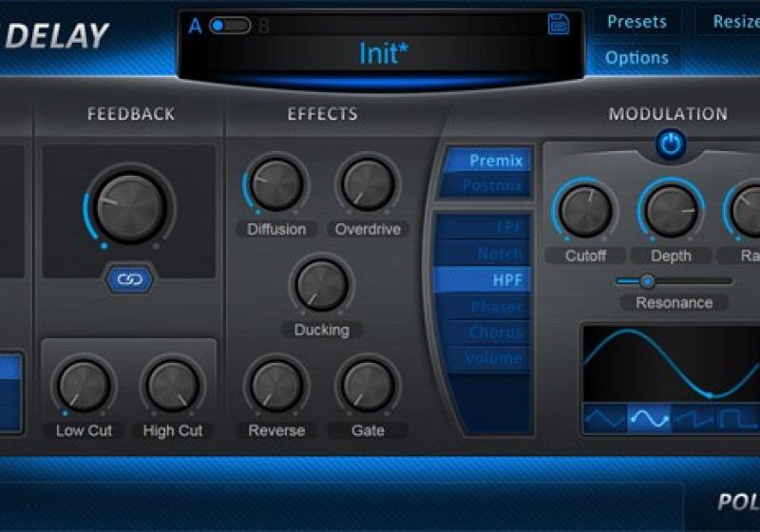Choose Chorus modulation type
The height and width of the screenshot is (532, 760).
(x=486, y=332)
